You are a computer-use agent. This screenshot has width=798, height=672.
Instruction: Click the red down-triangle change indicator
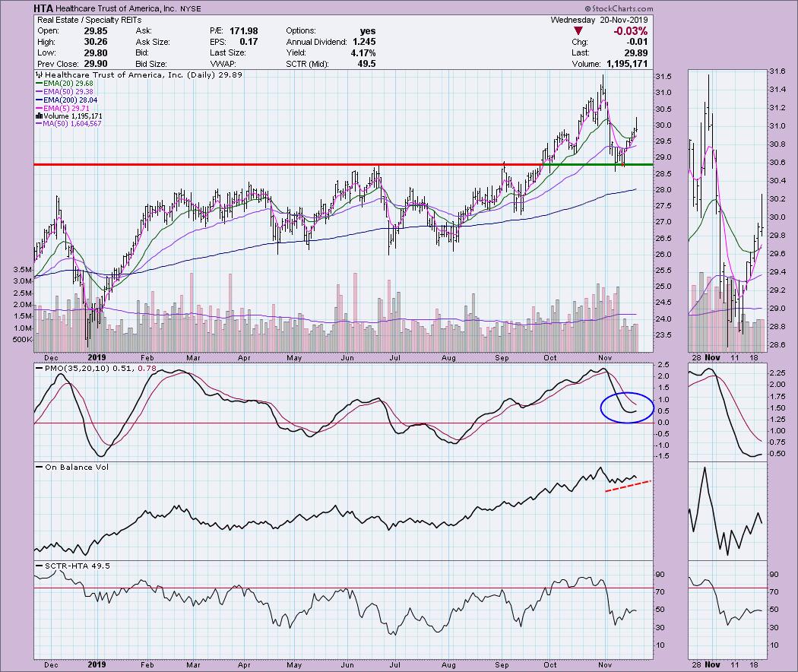click(x=578, y=31)
